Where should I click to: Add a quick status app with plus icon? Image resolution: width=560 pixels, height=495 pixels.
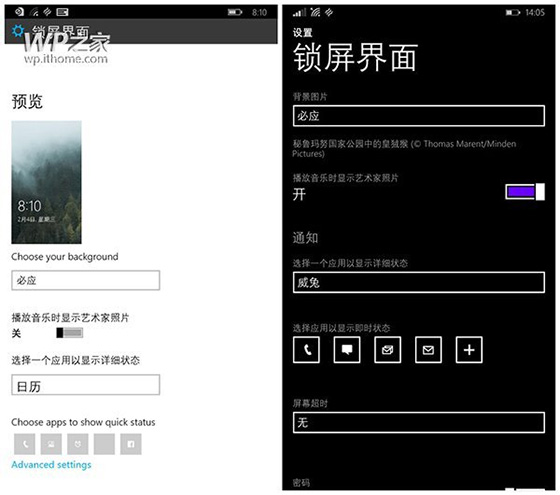click(x=469, y=350)
